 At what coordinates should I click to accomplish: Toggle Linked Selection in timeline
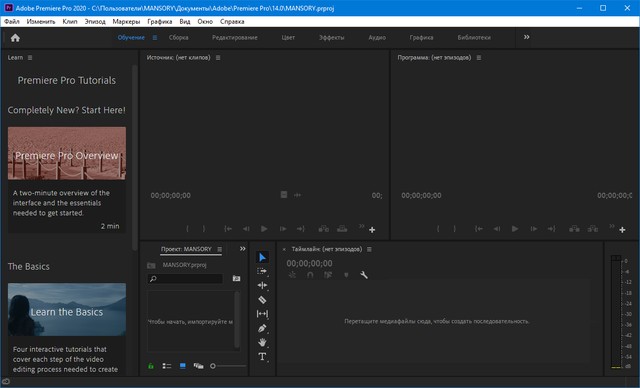pos(328,275)
